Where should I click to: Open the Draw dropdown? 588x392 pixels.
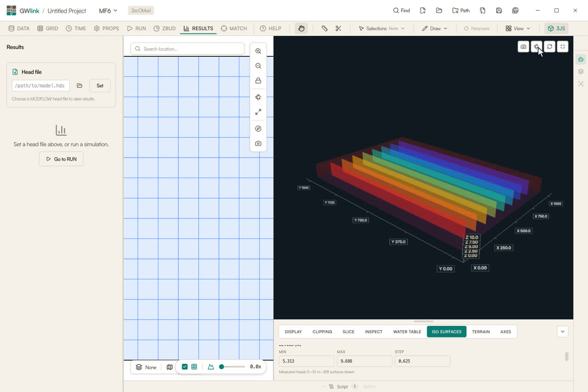tap(435, 28)
